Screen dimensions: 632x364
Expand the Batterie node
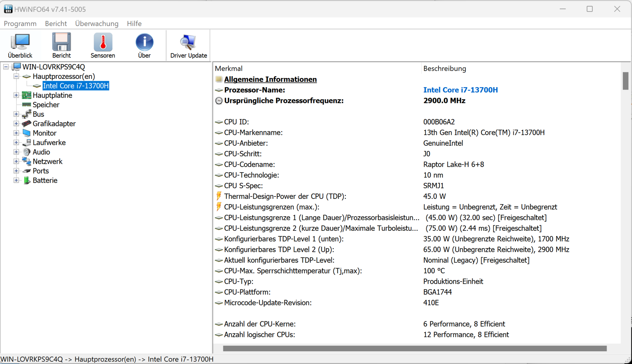pos(16,181)
